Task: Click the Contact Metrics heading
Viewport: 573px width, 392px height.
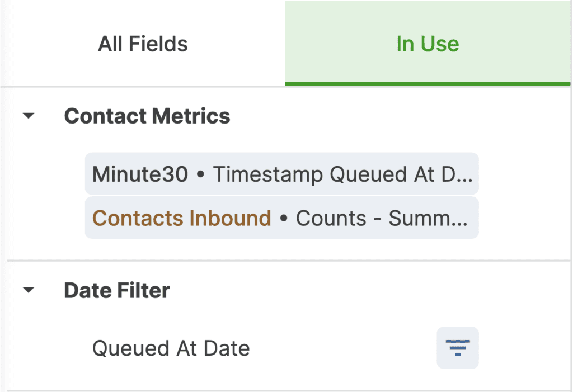Action: (147, 116)
